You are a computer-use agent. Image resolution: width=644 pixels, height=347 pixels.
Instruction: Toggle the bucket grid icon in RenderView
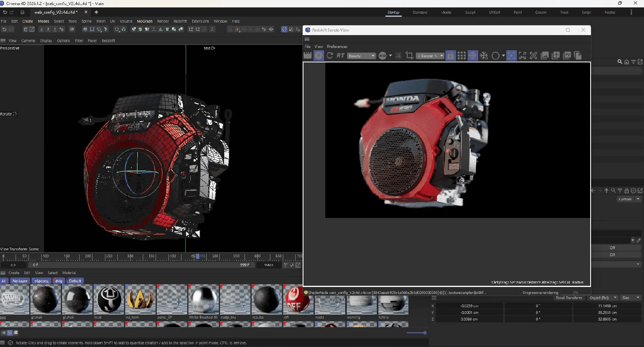point(461,56)
